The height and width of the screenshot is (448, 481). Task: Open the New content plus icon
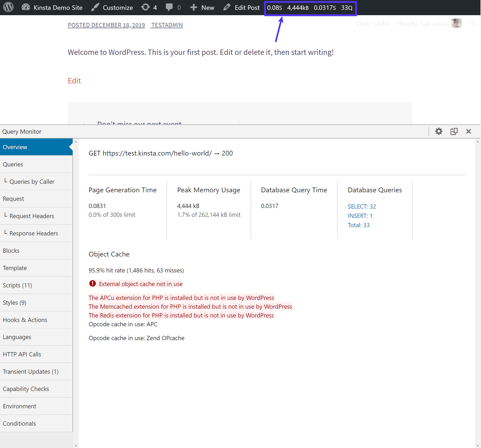(x=193, y=7)
